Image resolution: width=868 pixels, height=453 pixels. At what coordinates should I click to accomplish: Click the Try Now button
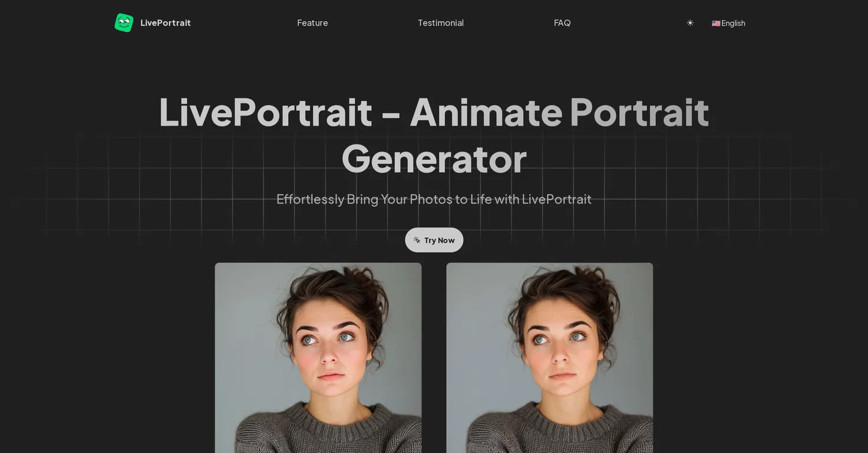pyautogui.click(x=434, y=240)
